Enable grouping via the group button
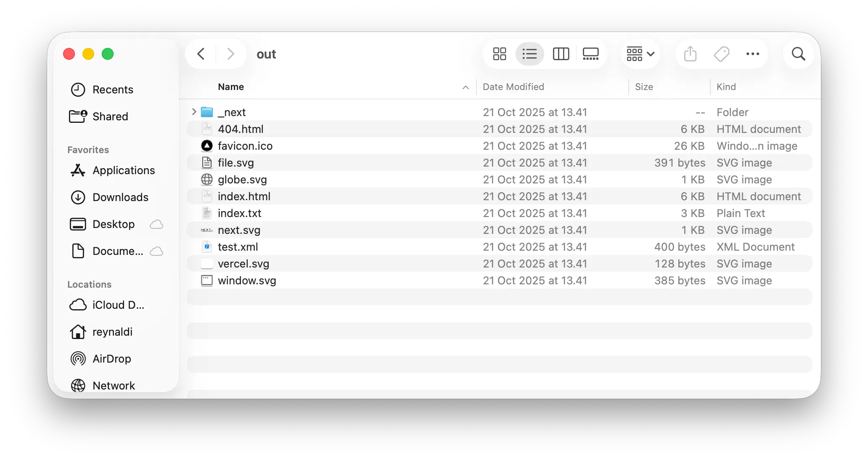The image size is (868, 461). pyautogui.click(x=634, y=54)
